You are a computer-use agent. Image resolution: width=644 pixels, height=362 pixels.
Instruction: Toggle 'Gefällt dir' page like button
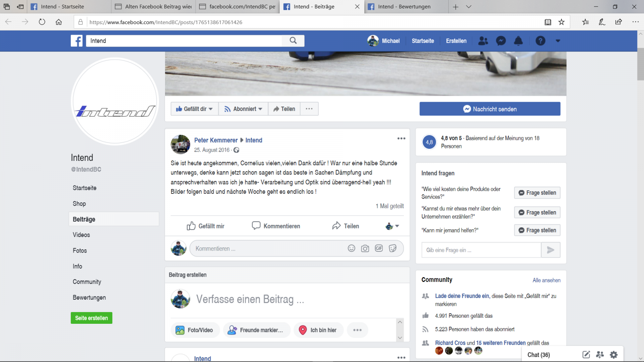[194, 109]
